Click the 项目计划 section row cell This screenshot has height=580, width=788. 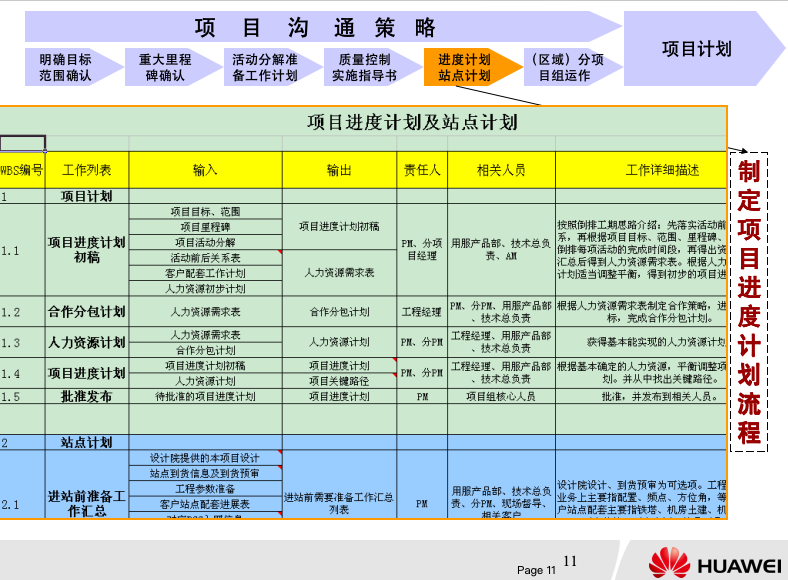point(87,196)
